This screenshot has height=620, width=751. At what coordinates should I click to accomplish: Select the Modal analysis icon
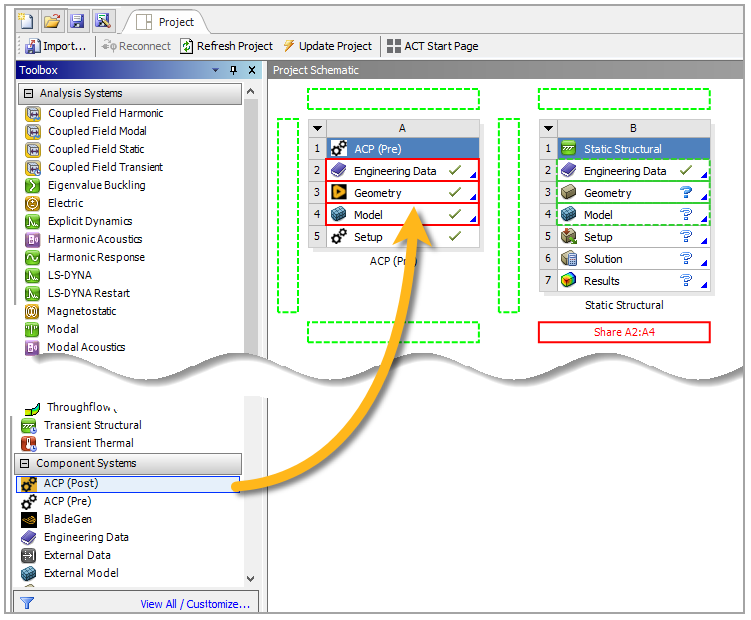[x=32, y=329]
